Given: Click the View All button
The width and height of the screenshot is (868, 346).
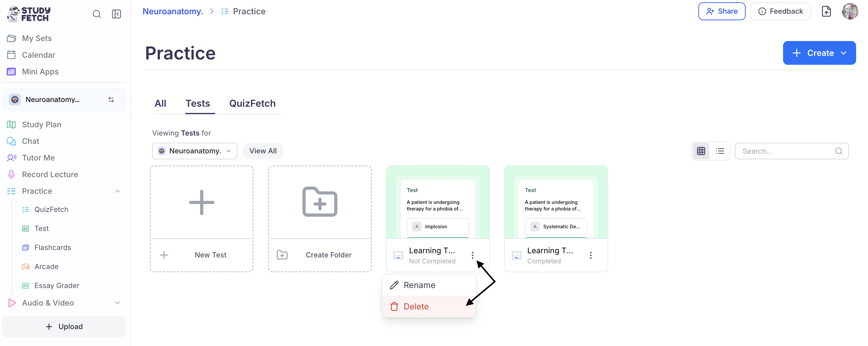Looking at the screenshot, I should click(263, 151).
